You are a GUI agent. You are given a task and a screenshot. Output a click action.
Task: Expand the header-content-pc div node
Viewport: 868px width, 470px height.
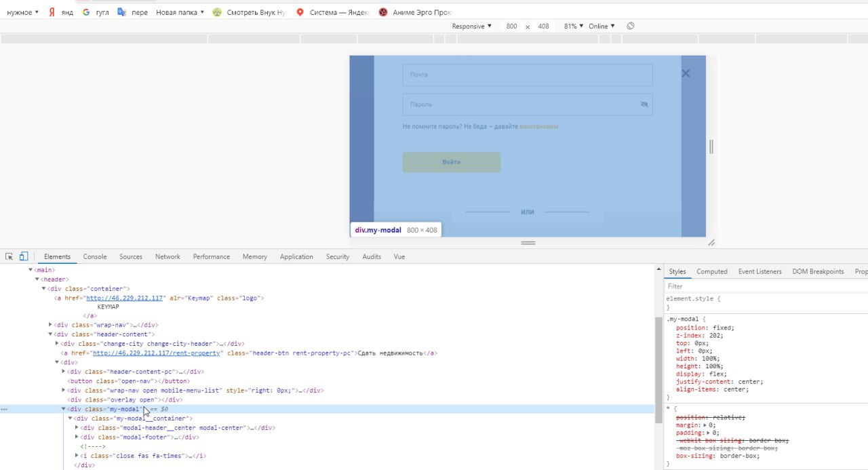[x=64, y=372]
